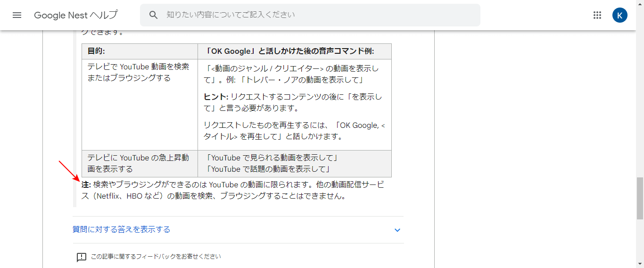Click the 注: note paragraph
This screenshot has width=644, height=268.
tap(233, 190)
